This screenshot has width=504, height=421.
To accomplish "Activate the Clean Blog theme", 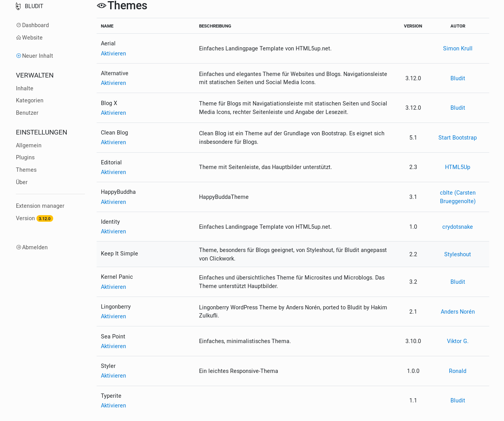I will tap(113, 142).
